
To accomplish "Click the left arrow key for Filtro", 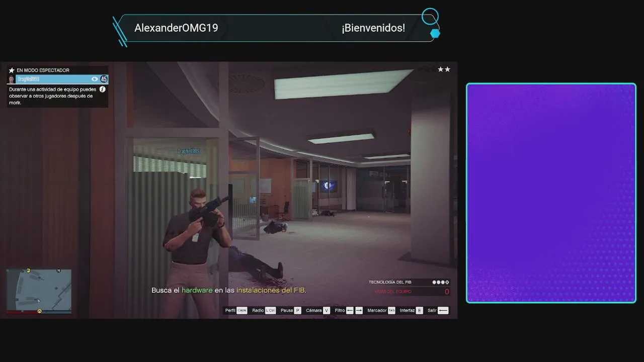I will [x=350, y=311].
